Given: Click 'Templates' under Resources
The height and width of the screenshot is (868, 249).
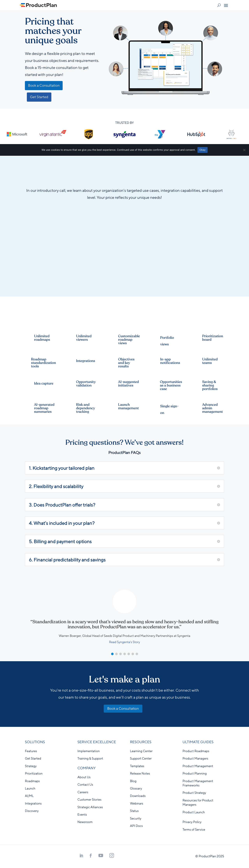Looking at the screenshot, I should pyautogui.click(x=137, y=766).
